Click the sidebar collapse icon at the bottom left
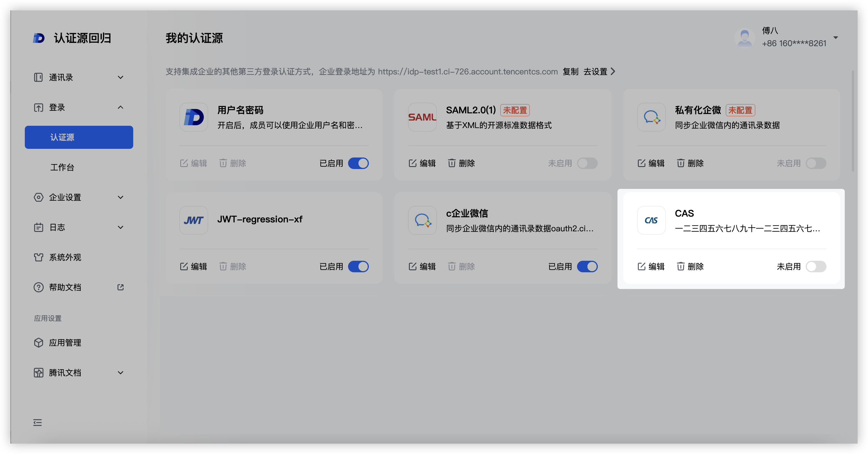 click(x=37, y=423)
